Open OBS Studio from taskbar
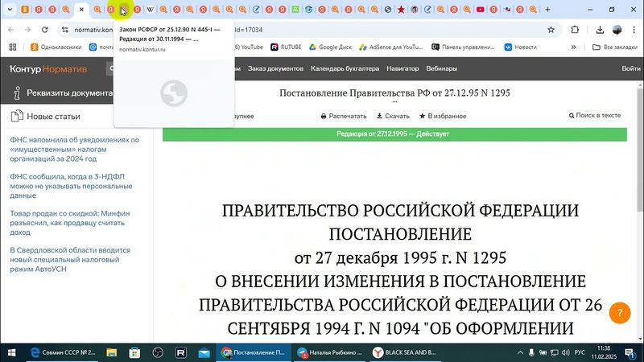This screenshot has height=362, width=644. click(158, 352)
